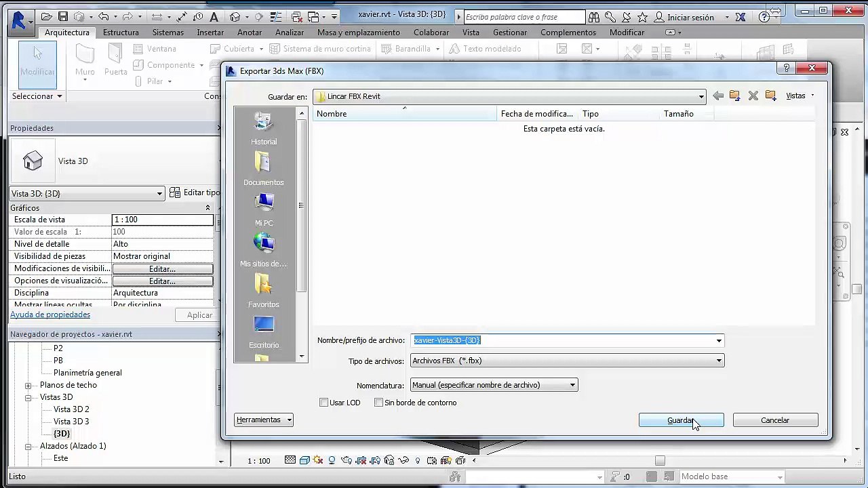Click the Open folder icon in quick access toolbar
Screen dimensions: 868x488
47,17
